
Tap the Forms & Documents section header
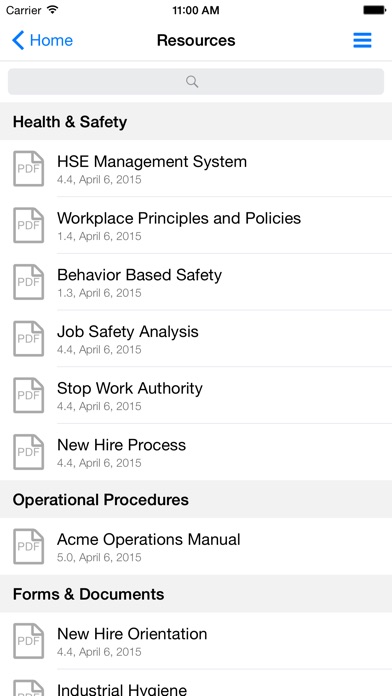(196, 594)
